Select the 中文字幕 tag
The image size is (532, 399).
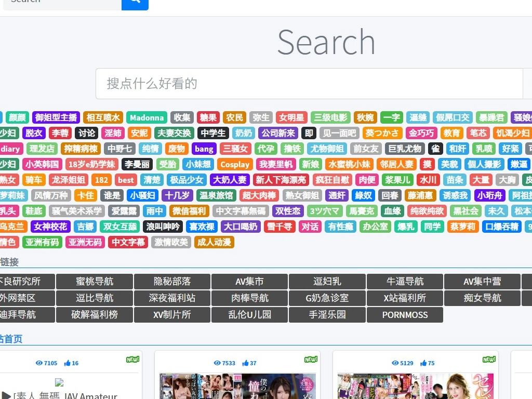tap(128, 242)
